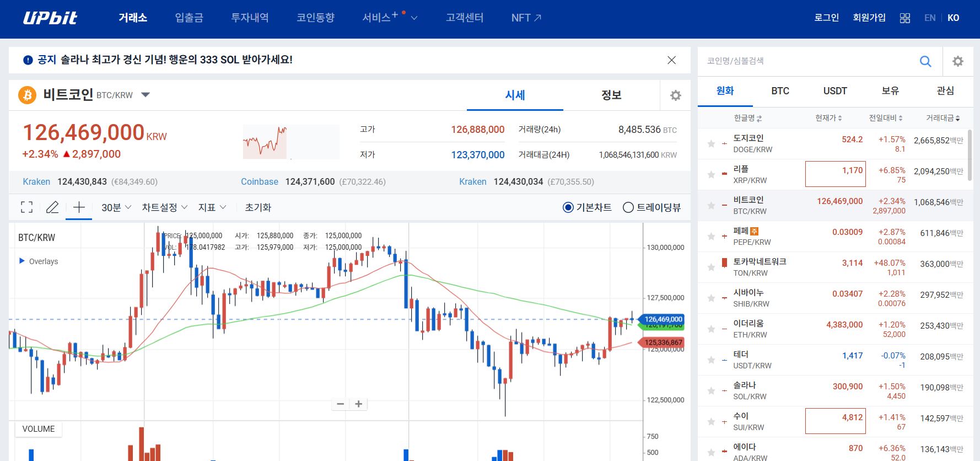Screen dimensions: 980x461
Task: Open the 입출금 menu
Action: point(189,18)
